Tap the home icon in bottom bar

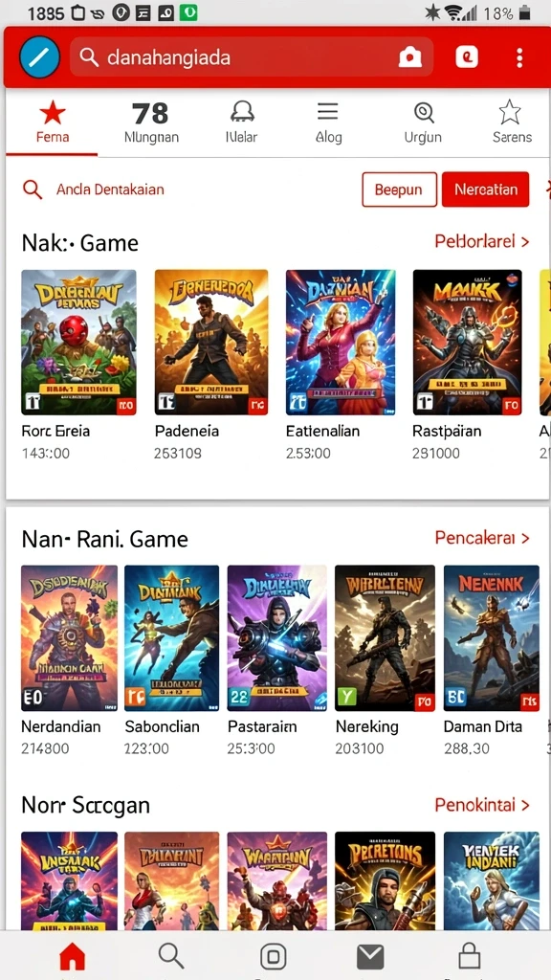click(x=72, y=956)
